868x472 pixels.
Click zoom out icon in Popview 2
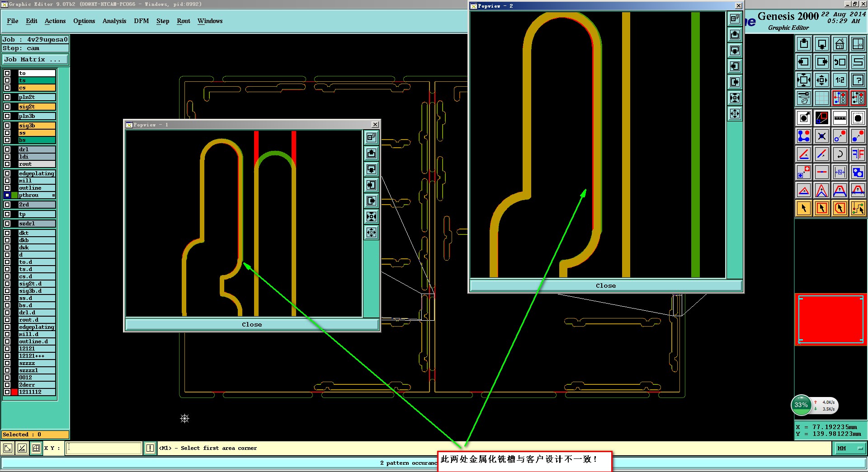tap(735, 113)
